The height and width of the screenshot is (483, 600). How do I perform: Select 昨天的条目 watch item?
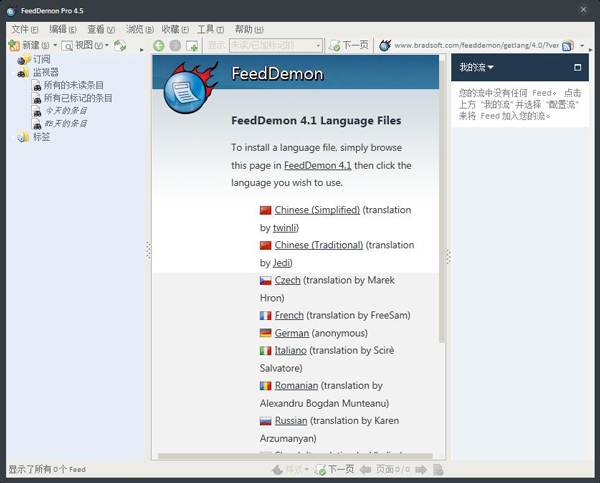coord(65,124)
